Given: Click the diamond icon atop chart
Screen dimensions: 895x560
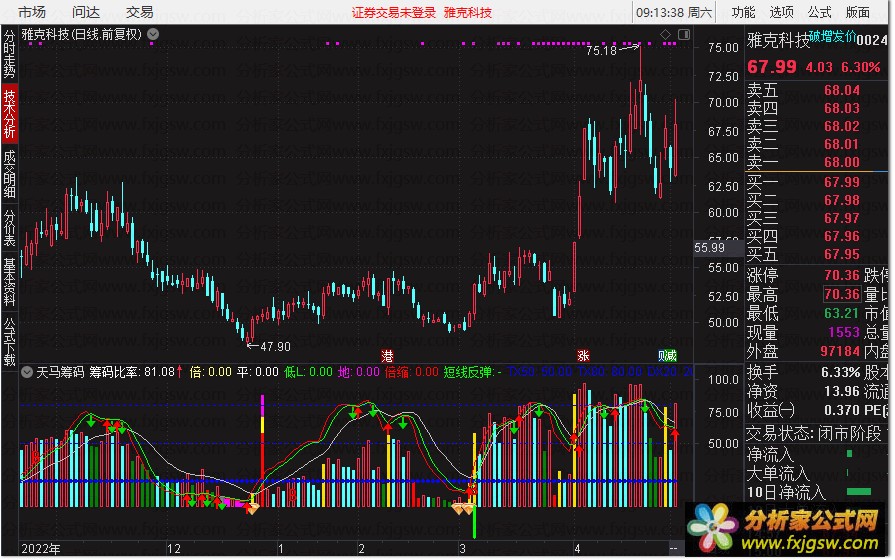Looking at the screenshot, I should pos(665,35).
